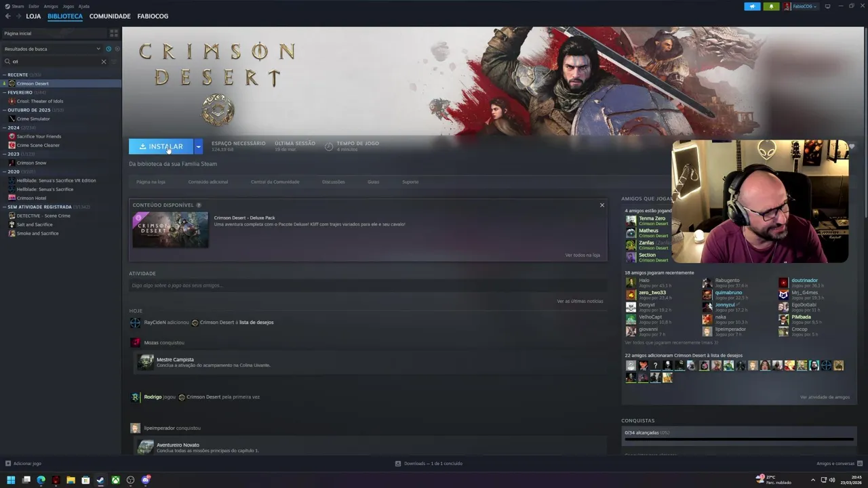
Task: Open the dropdown arrow beside Instalar
Action: [x=198, y=146]
